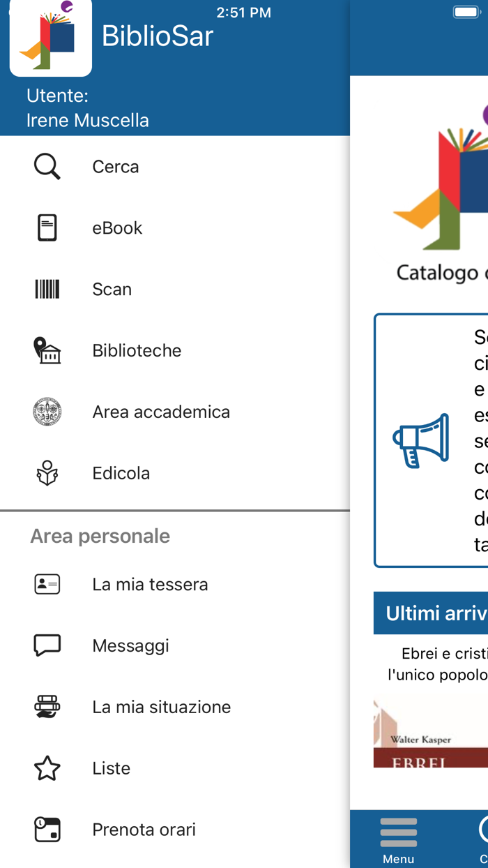Open the Menu hamburger in bottom bar
The height and width of the screenshot is (868, 488).
click(398, 833)
